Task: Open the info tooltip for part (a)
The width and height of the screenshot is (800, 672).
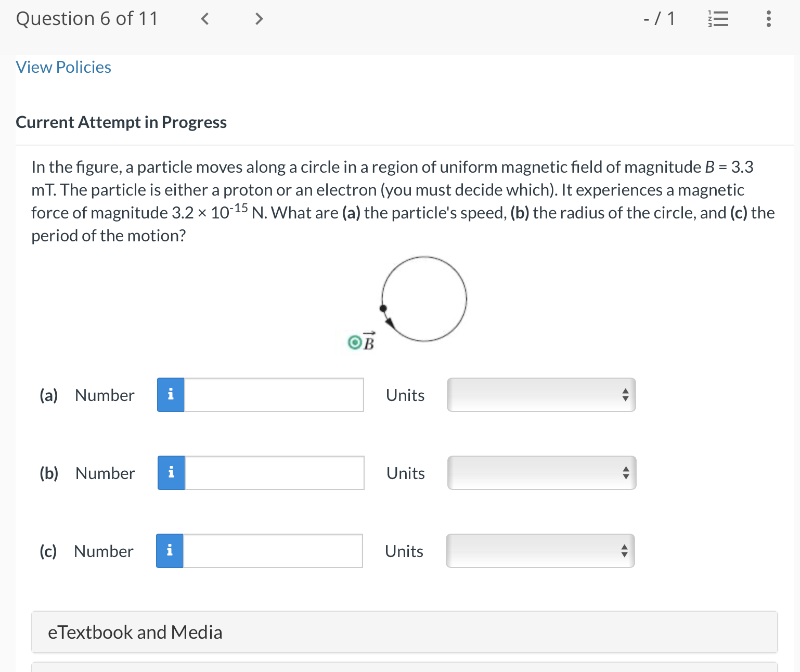Action: 170,395
